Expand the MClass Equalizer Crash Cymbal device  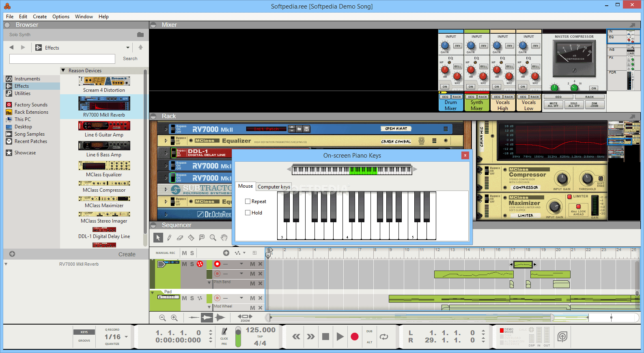pos(166,141)
